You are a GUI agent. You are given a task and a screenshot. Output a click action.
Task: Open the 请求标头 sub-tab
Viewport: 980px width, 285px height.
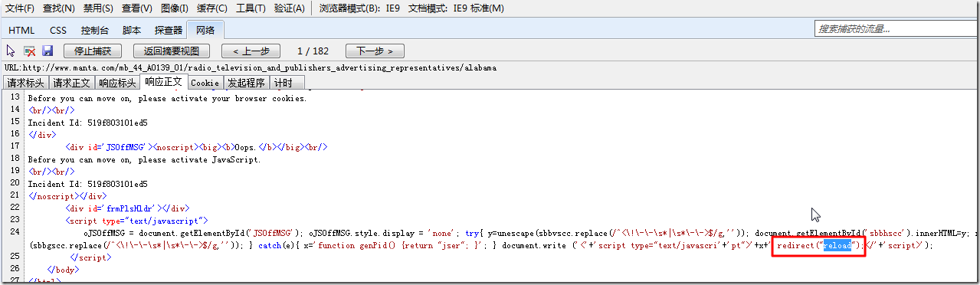(26, 83)
